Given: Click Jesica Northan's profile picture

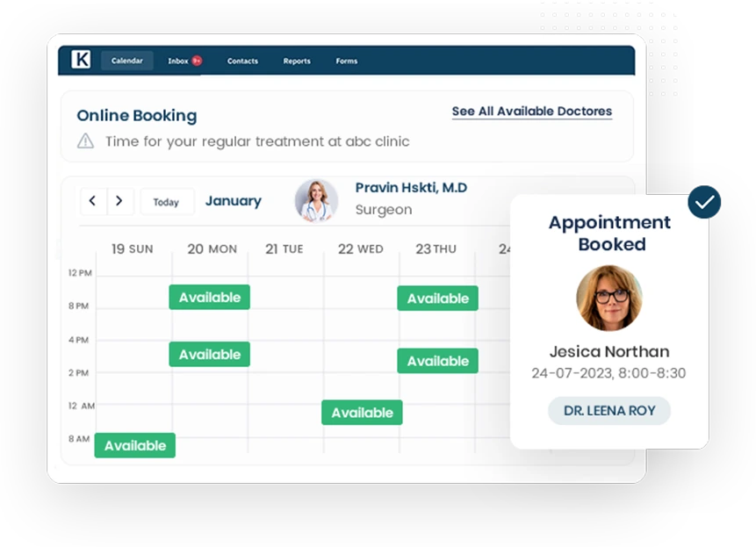Looking at the screenshot, I should pos(608,299).
